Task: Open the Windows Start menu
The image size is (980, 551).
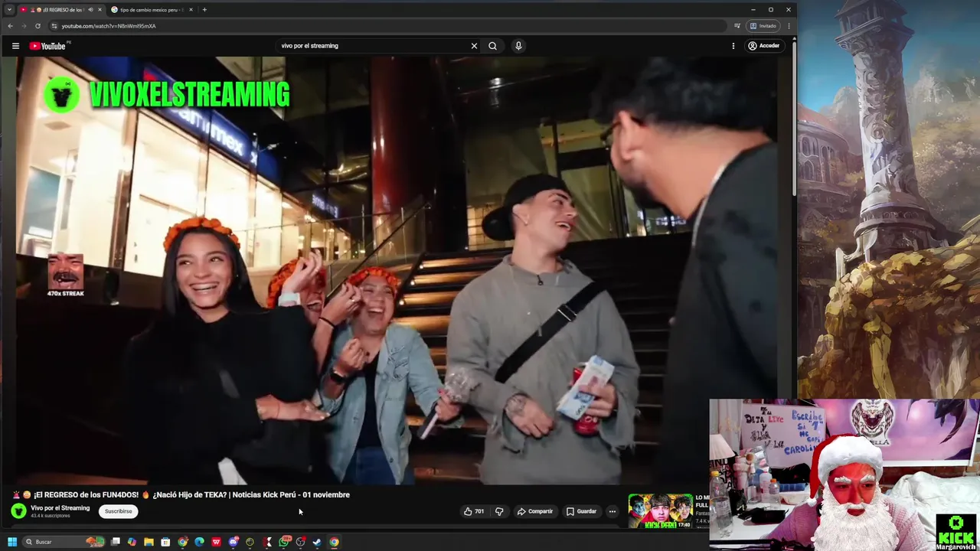Action: [x=12, y=542]
